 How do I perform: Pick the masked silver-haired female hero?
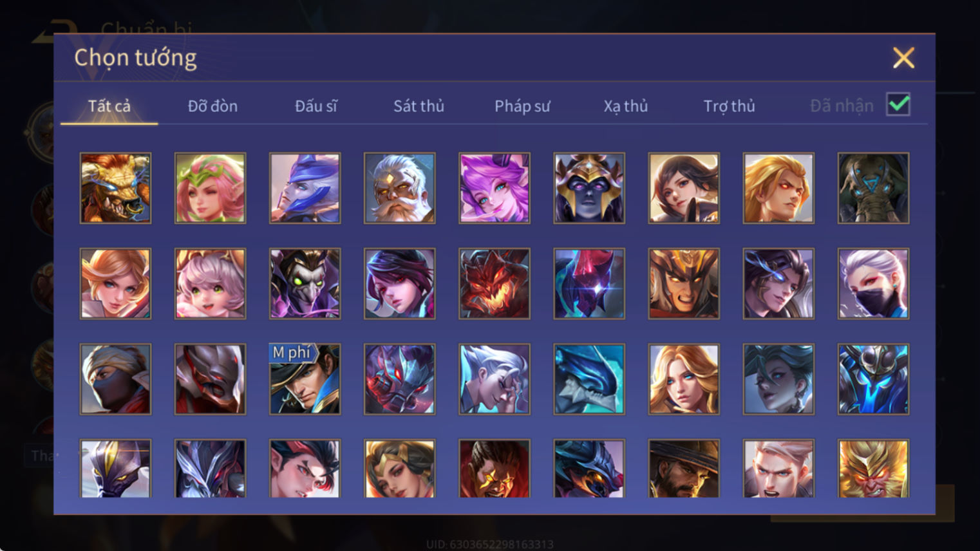click(x=873, y=283)
